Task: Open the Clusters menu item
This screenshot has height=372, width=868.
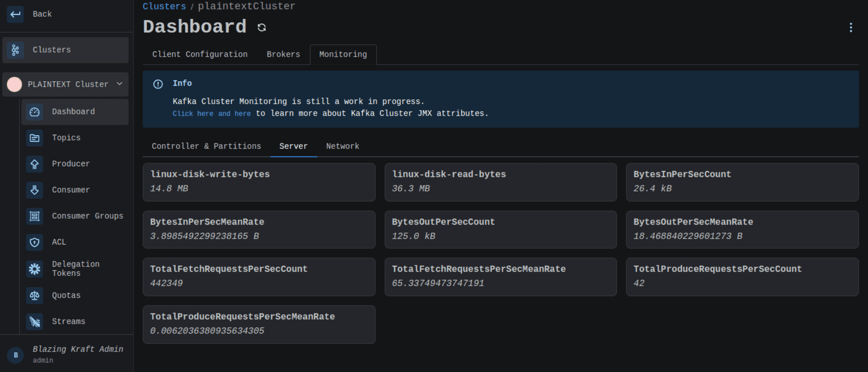Action: tap(66, 50)
